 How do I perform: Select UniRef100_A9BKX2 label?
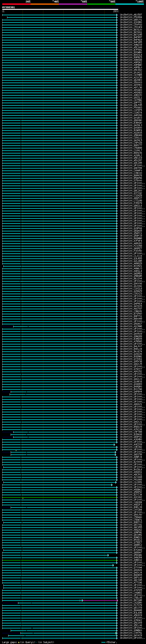(131, 560)
